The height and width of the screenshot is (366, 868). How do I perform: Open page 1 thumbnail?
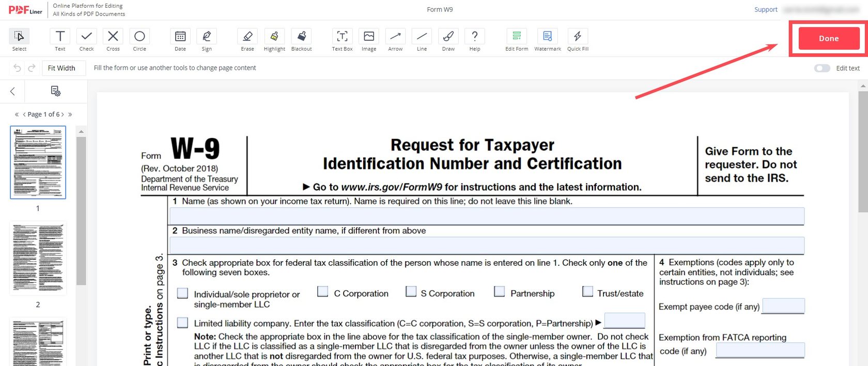[38, 162]
